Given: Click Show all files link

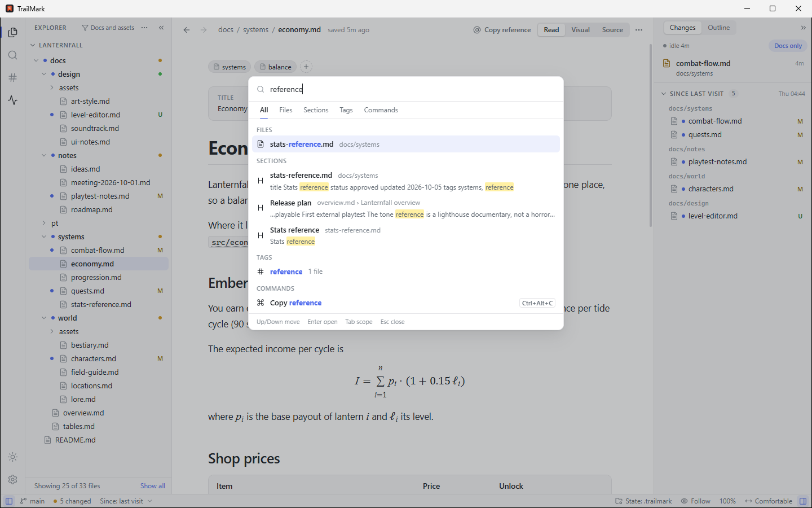Looking at the screenshot, I should (x=153, y=486).
